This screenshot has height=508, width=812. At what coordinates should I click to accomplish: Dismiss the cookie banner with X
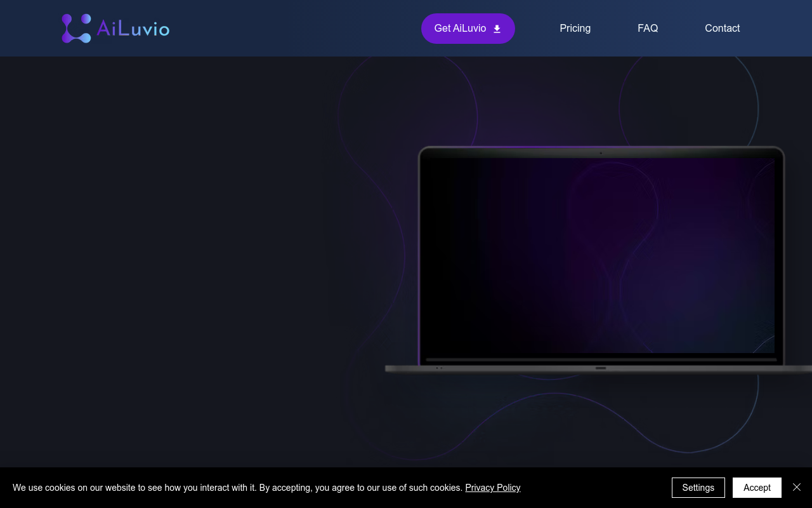click(797, 487)
